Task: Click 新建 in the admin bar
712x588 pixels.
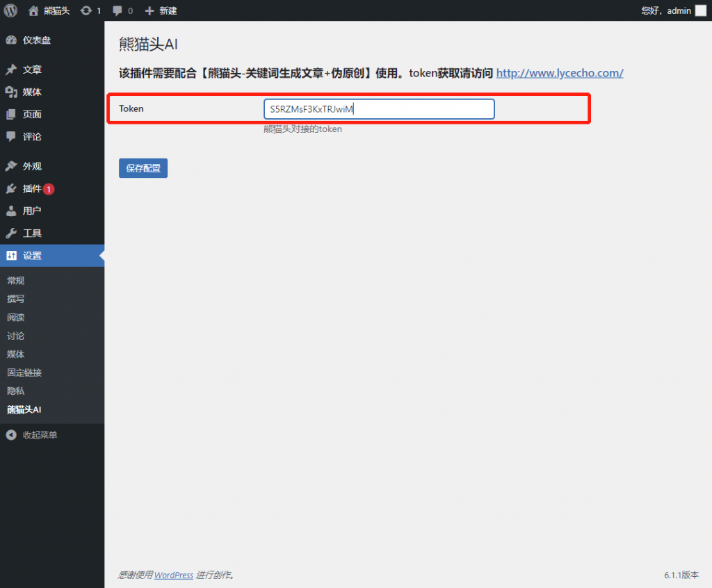Action: [x=168, y=11]
